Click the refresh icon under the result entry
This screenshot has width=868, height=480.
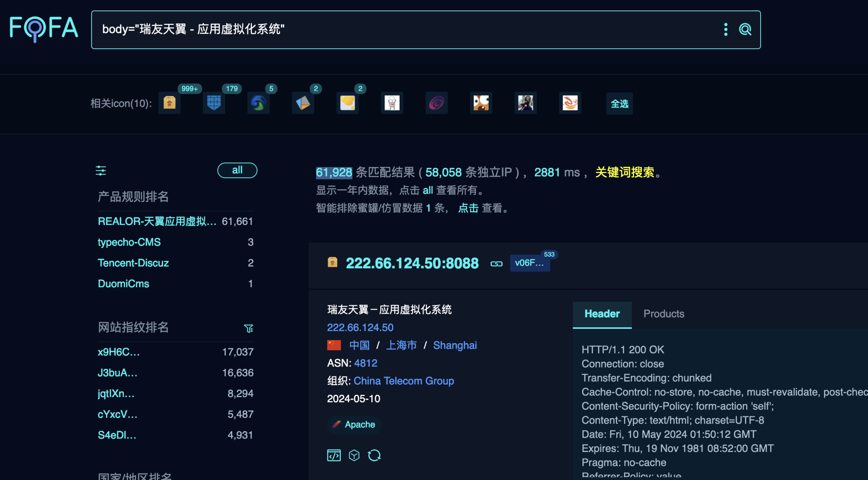374,455
